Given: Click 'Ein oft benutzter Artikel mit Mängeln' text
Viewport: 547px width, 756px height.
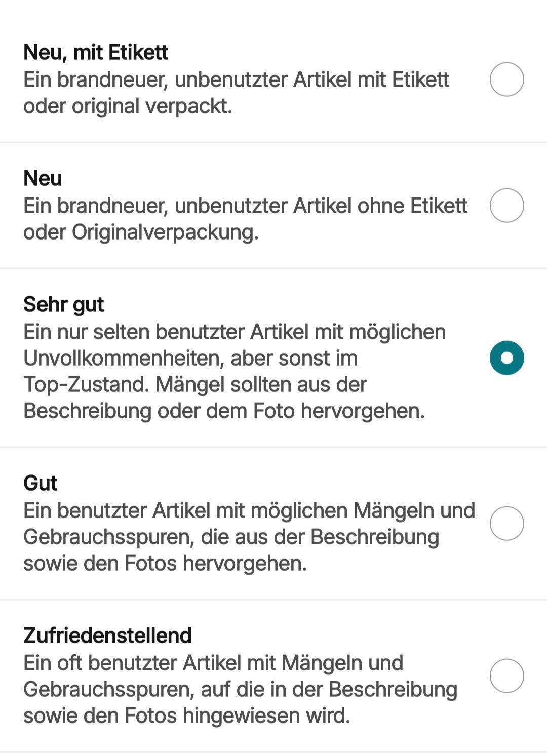Looking at the screenshot, I should click(x=213, y=663).
